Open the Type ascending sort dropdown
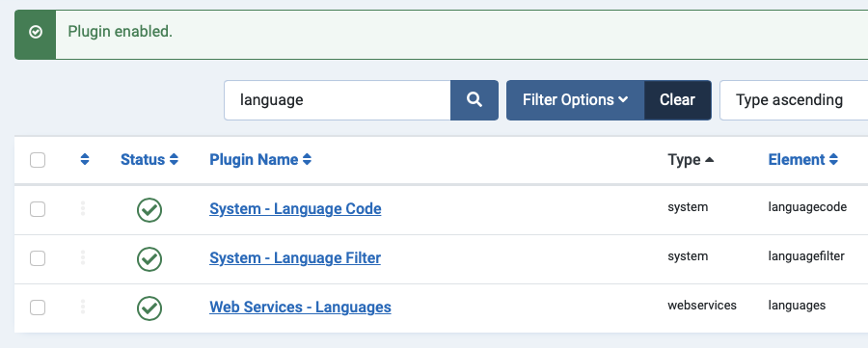The image size is (868, 348). [794, 100]
